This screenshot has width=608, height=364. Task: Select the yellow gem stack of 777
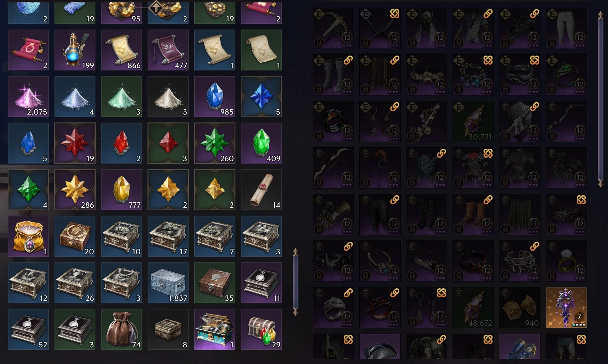pyautogui.click(x=122, y=190)
